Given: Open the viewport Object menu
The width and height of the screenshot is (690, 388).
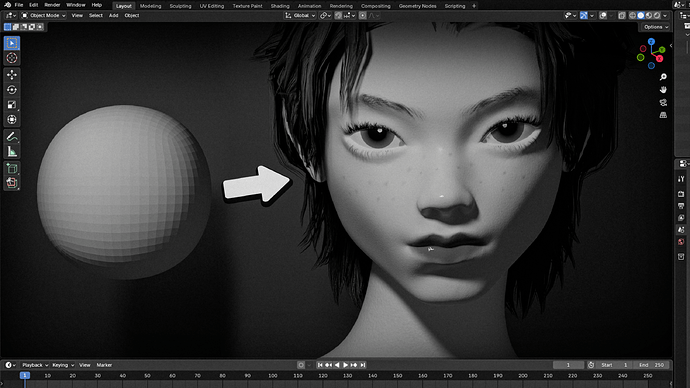Looking at the screenshot, I should click(x=132, y=15).
